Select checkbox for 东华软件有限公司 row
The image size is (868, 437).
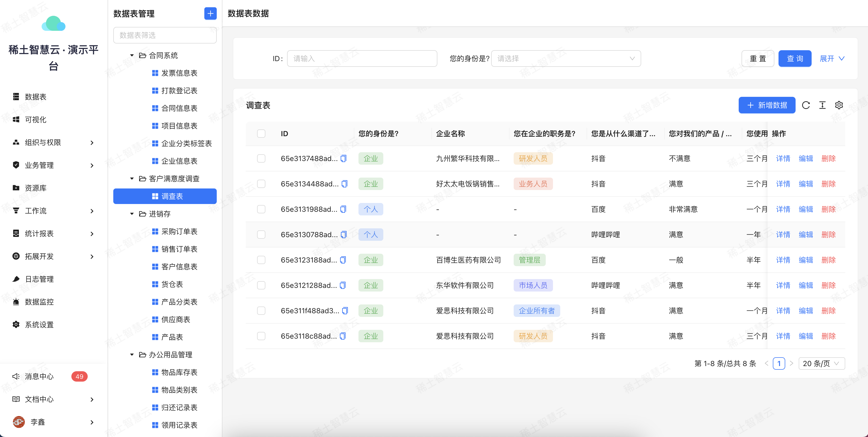261,285
